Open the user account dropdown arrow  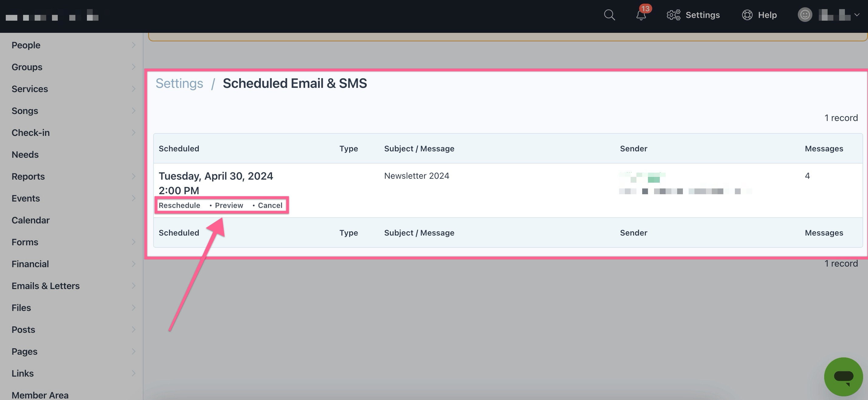coord(857,15)
